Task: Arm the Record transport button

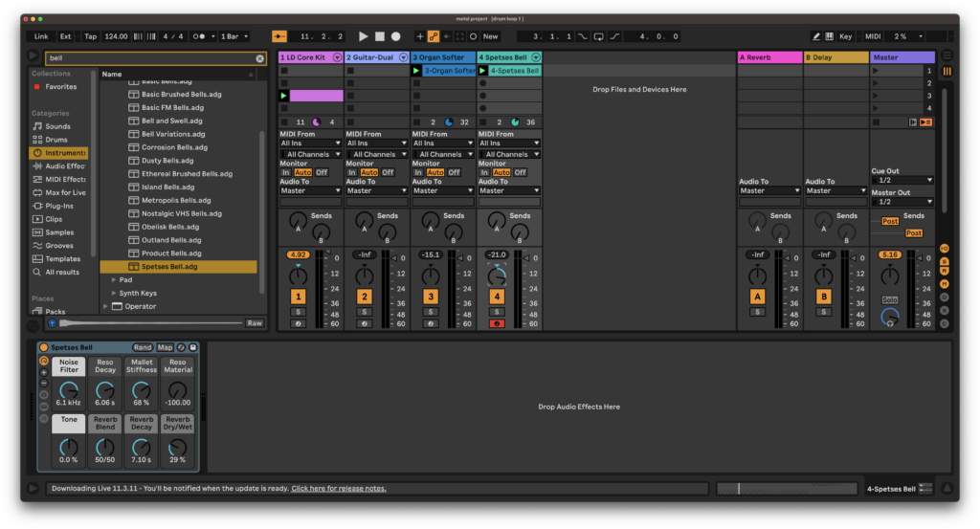Action: tap(395, 36)
